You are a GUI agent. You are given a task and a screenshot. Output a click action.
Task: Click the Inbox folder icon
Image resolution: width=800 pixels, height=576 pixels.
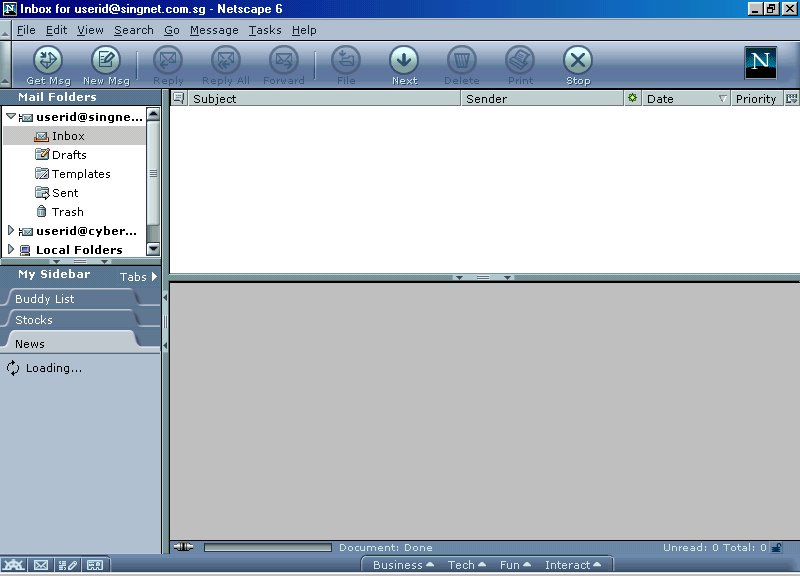point(41,136)
